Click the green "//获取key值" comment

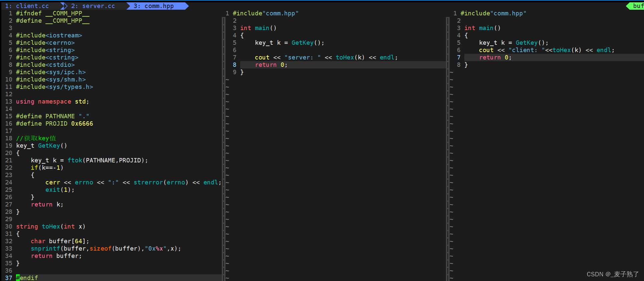point(36,138)
